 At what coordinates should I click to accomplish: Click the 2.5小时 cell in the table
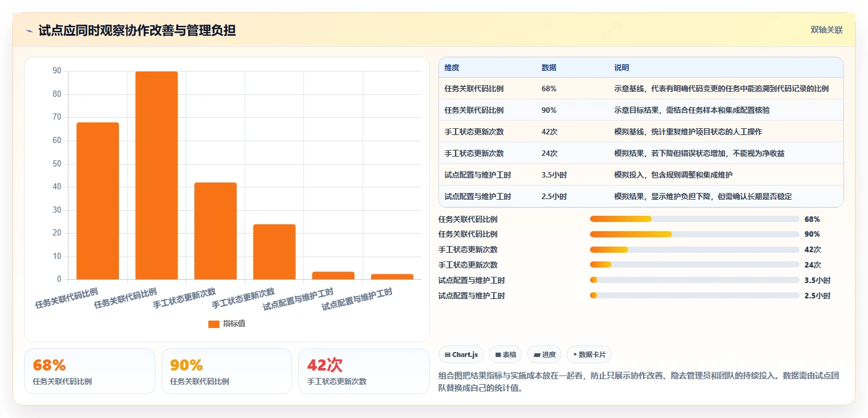(x=554, y=197)
